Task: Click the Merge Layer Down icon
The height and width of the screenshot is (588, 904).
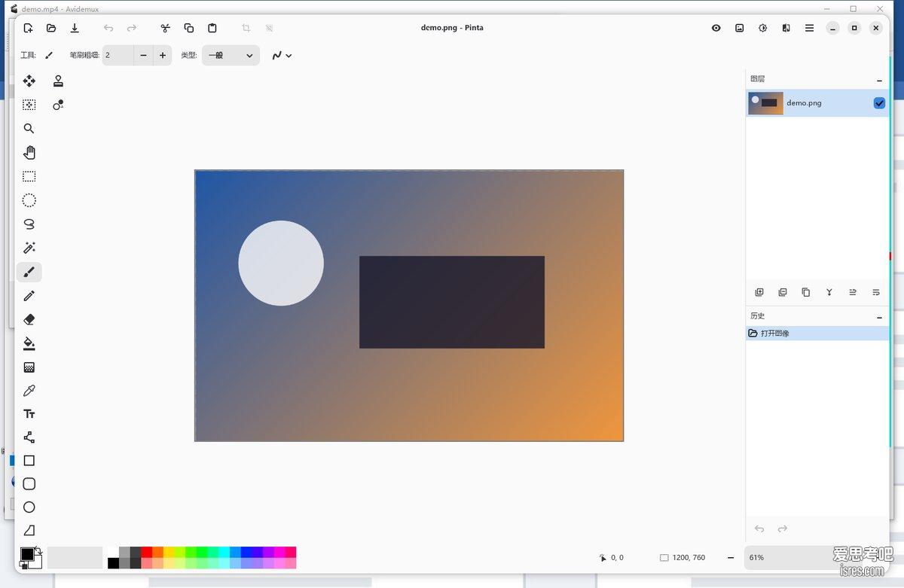Action: pos(829,292)
